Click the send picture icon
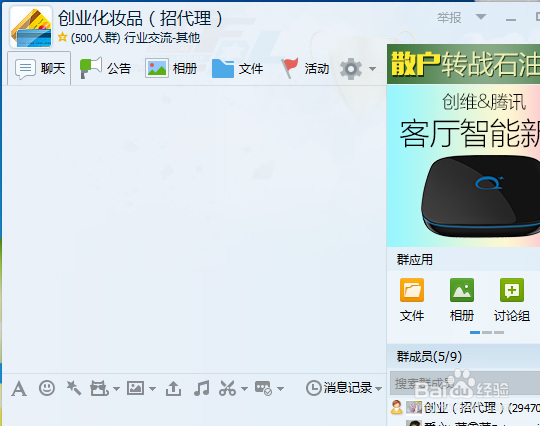540x426 pixels. pos(135,388)
